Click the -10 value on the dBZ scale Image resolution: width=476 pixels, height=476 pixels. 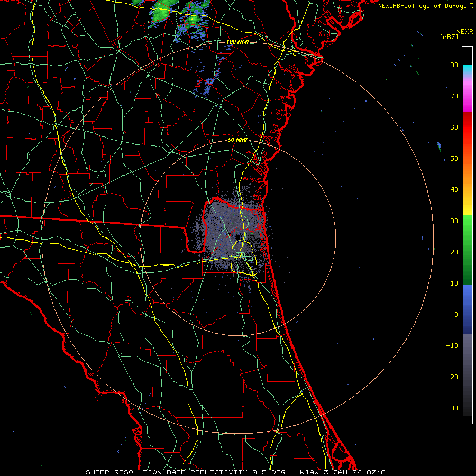tap(452, 346)
